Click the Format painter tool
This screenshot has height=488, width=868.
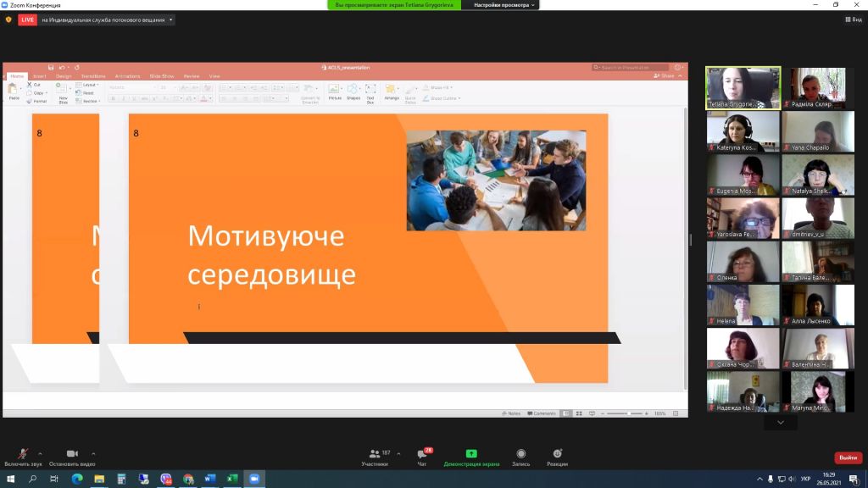click(x=37, y=102)
